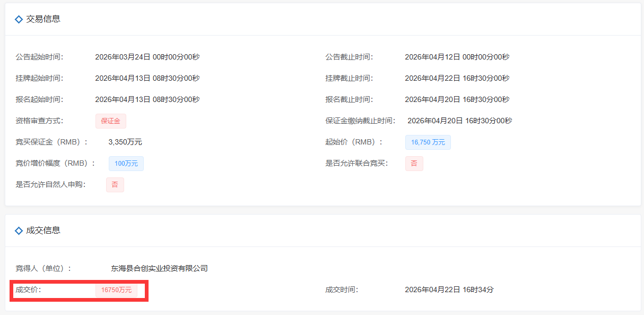This screenshot has height=315, width=644.
Task: Toggle the natural person purchase permission
Action: click(x=115, y=184)
